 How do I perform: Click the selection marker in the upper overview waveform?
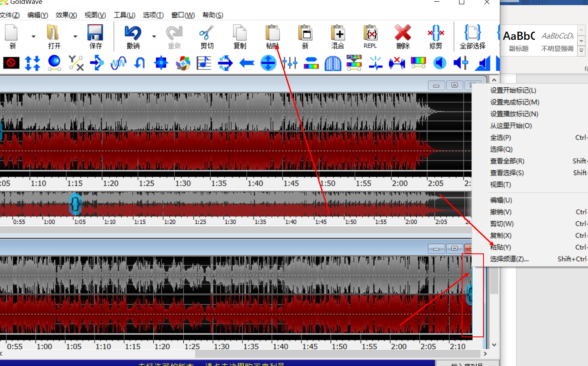coord(75,203)
